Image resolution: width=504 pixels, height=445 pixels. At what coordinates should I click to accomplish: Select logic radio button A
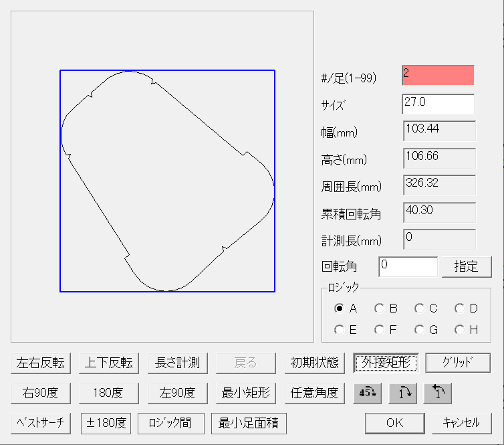tap(339, 308)
